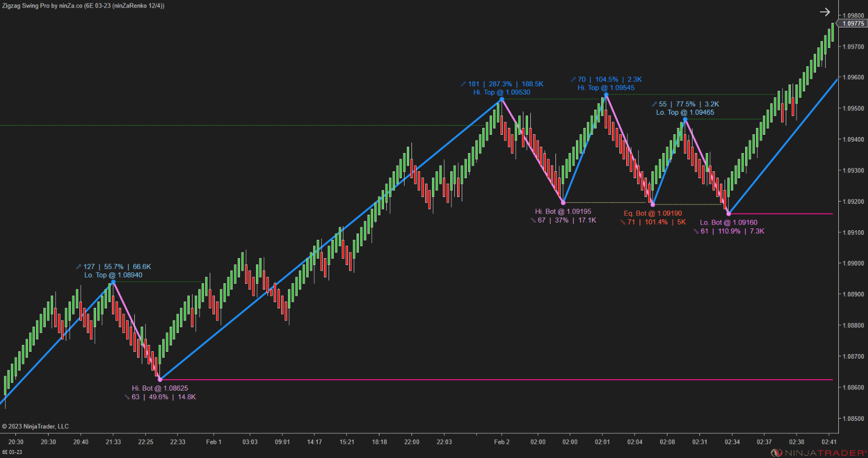Click the ruler icon next to the 127 swing label
The image size is (868, 458).
78,266
